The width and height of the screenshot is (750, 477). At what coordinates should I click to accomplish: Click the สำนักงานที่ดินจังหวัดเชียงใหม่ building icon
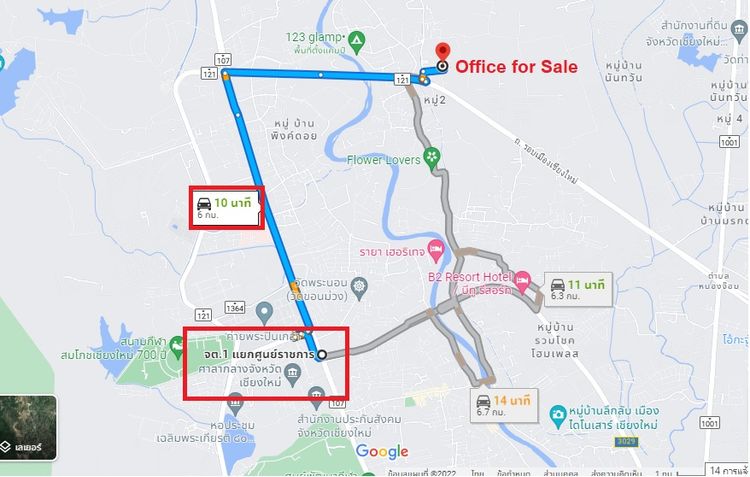[x=739, y=29]
